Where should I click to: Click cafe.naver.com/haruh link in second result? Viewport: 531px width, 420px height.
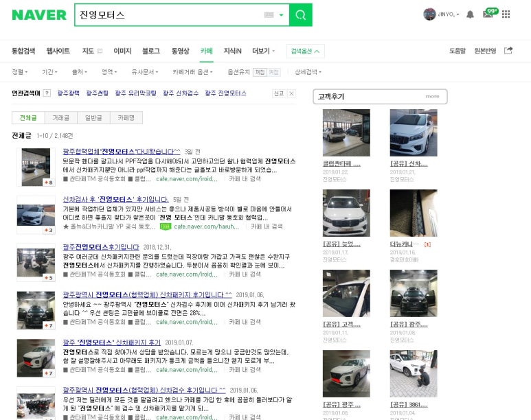click(207, 226)
